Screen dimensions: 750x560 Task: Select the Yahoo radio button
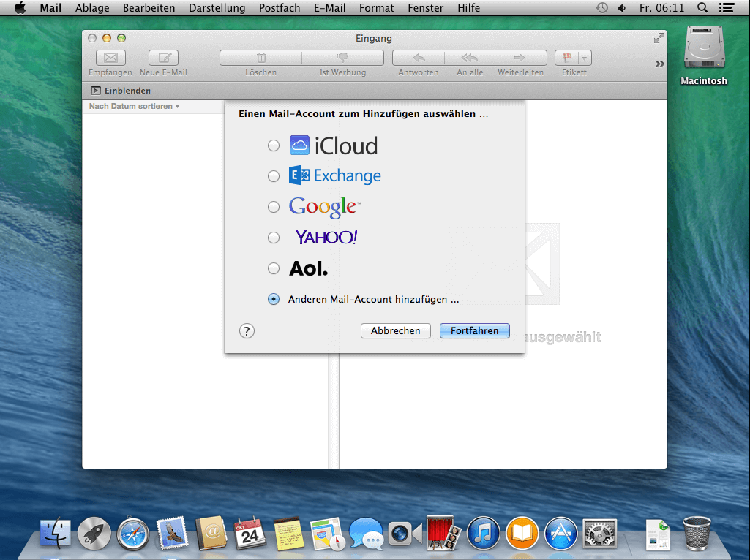[274, 238]
